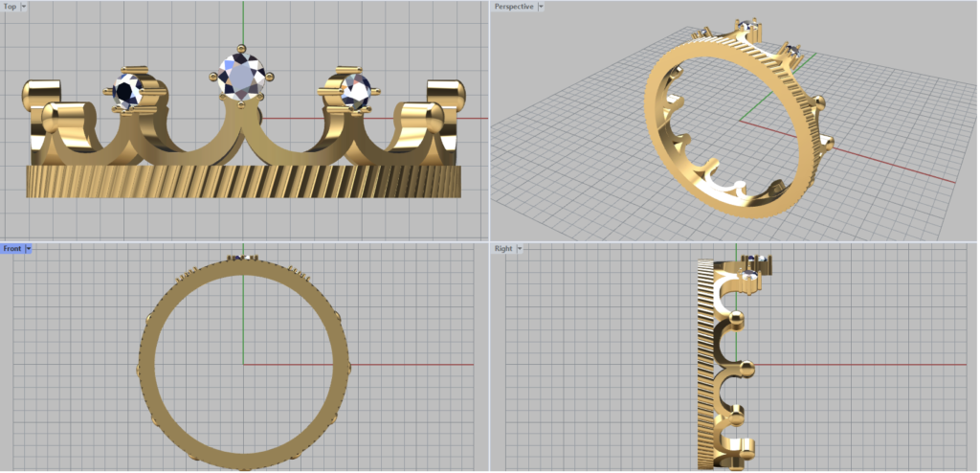
Task: Activate the Top viewport title label
Action: [10, 7]
